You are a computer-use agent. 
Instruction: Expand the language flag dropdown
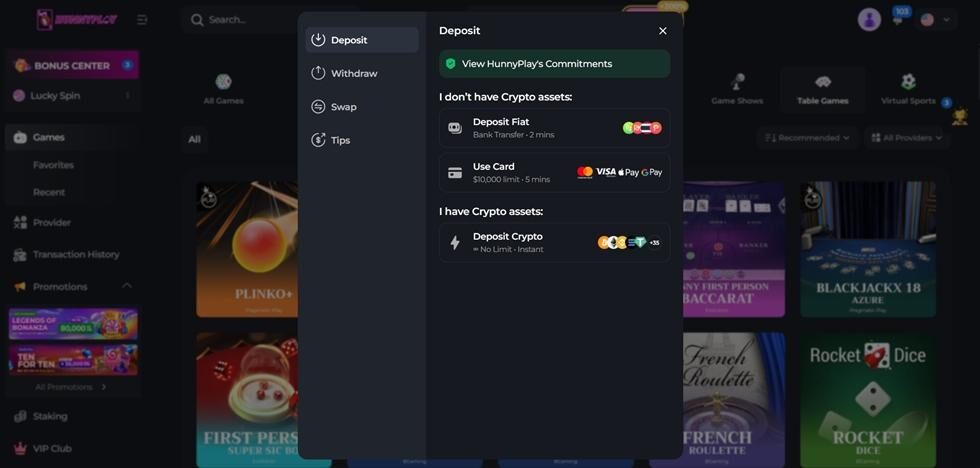[935, 20]
